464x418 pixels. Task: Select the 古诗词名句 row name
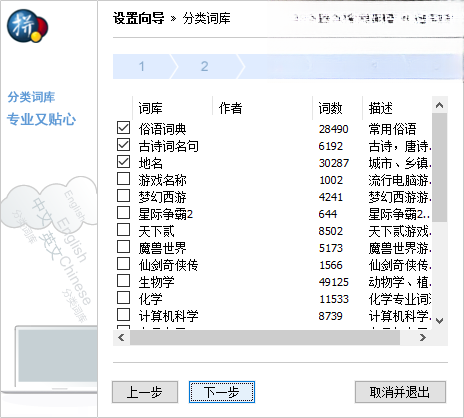pyautogui.click(x=169, y=146)
